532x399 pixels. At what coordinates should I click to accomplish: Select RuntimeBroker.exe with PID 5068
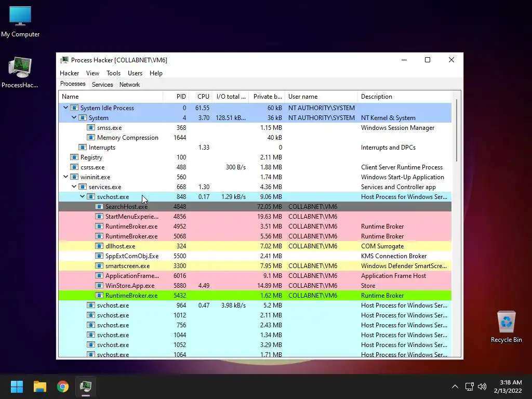255,236
